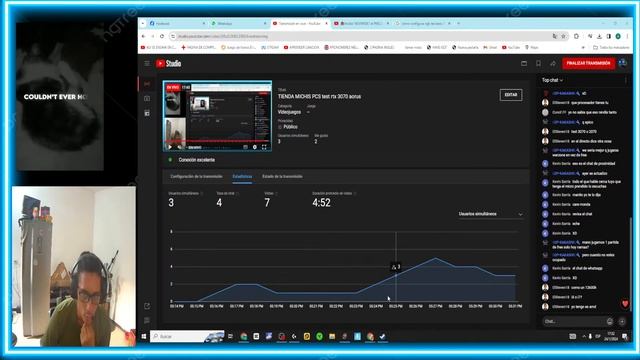Click the Conexión excelente status text
This screenshot has height=360, width=640.
196,160
